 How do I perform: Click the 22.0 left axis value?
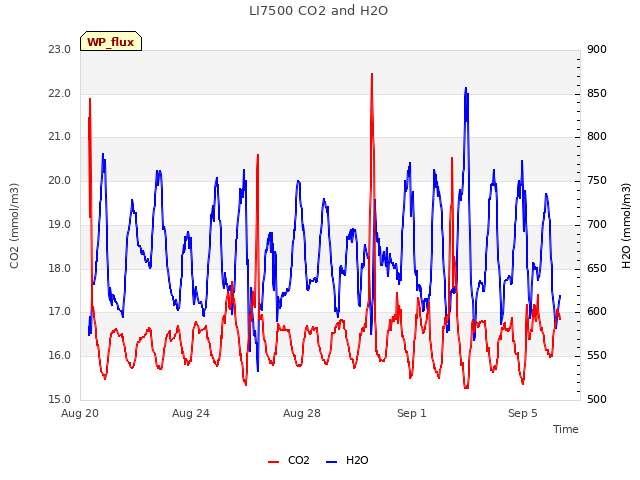pyautogui.click(x=60, y=93)
